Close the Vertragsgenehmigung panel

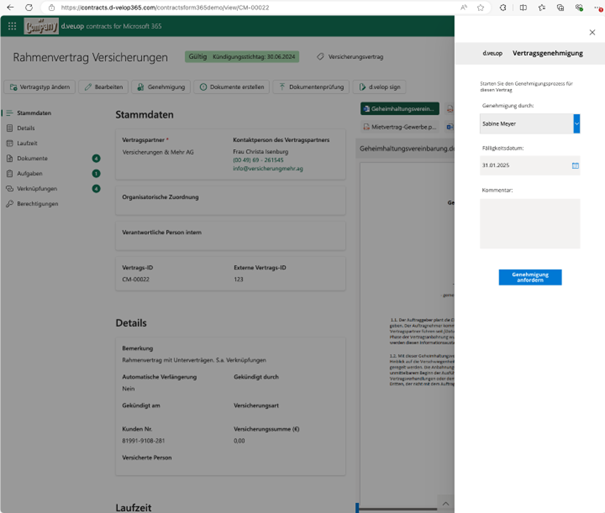(x=592, y=32)
